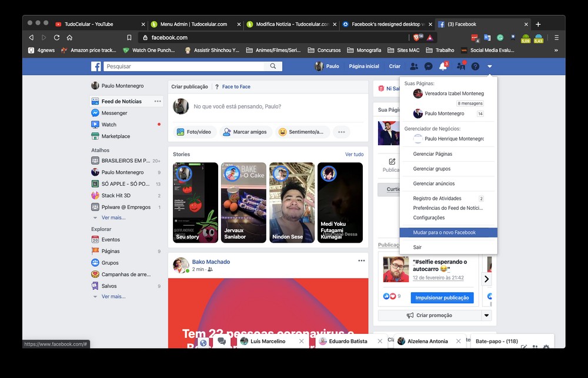This screenshot has width=588, height=378.
Task: Open Bako Machado post options dots
Action: (x=362, y=260)
